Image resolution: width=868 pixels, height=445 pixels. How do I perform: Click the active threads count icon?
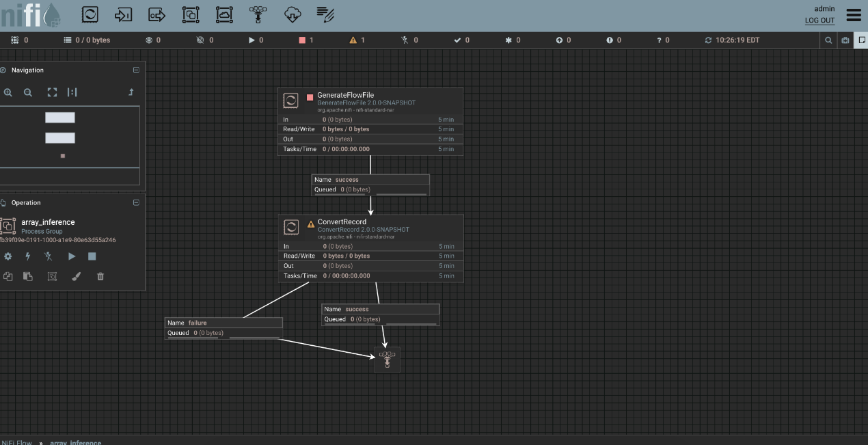[15, 40]
